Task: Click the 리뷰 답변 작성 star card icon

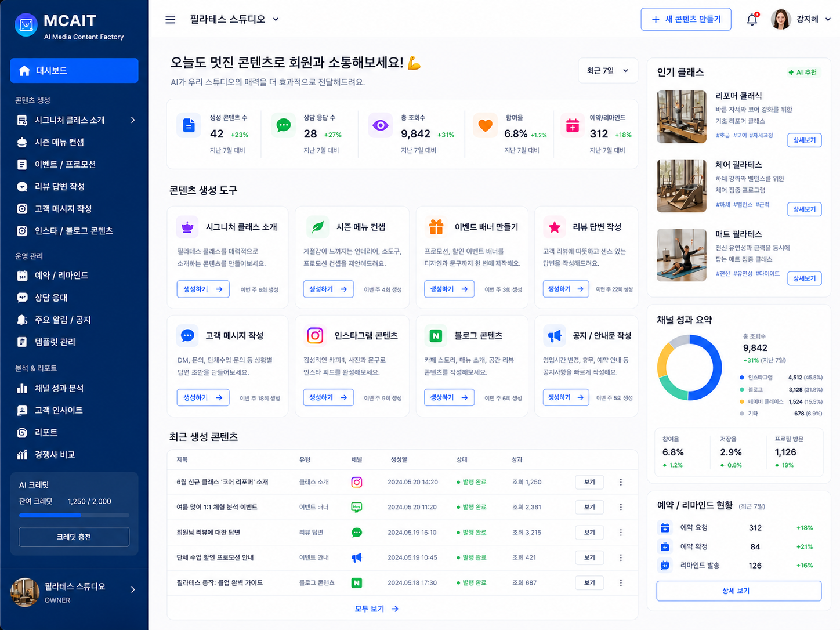Action: click(x=555, y=227)
